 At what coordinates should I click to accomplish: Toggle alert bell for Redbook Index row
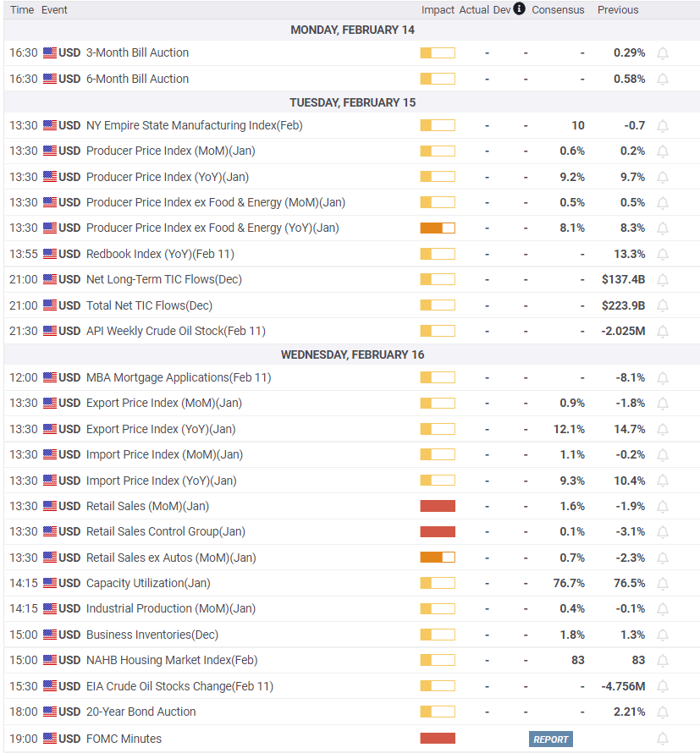663,255
